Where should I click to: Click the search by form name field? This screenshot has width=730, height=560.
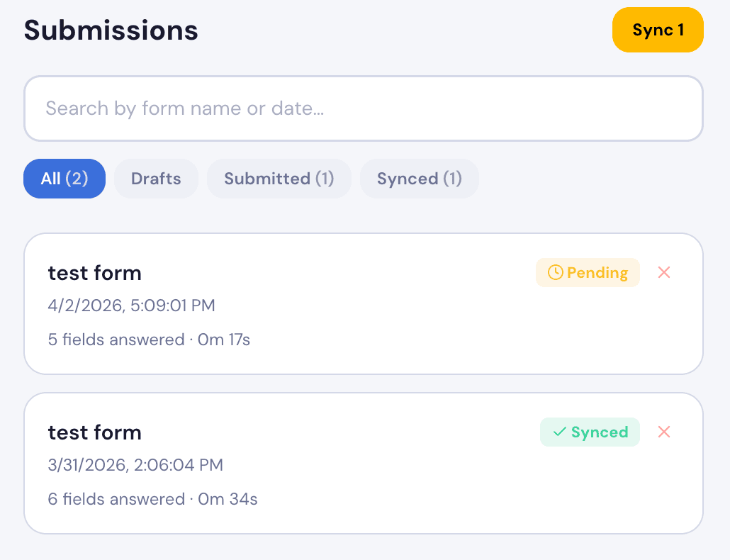coord(363,108)
